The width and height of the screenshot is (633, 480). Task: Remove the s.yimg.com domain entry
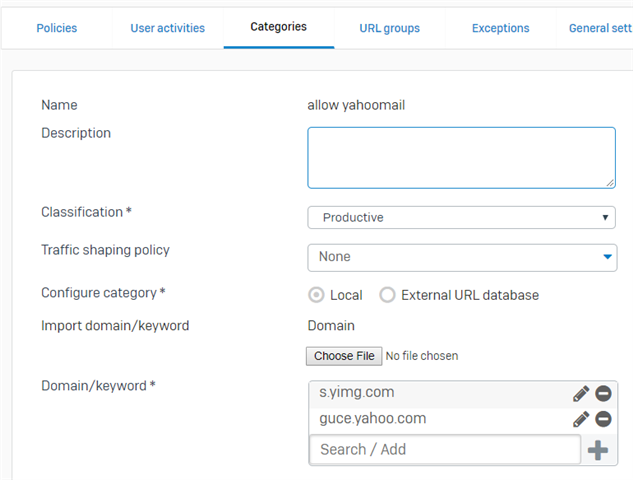tap(603, 394)
